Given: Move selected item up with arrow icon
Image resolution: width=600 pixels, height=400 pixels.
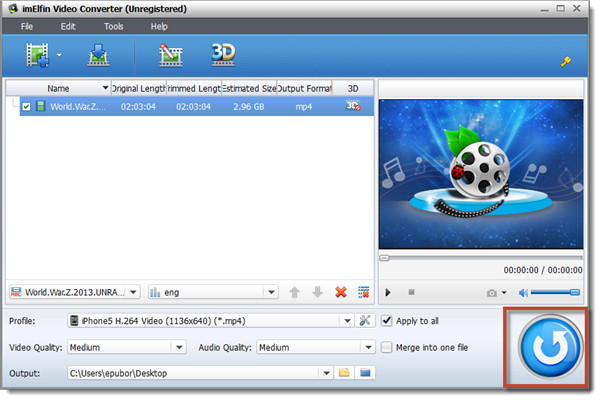Looking at the screenshot, I should (x=294, y=292).
